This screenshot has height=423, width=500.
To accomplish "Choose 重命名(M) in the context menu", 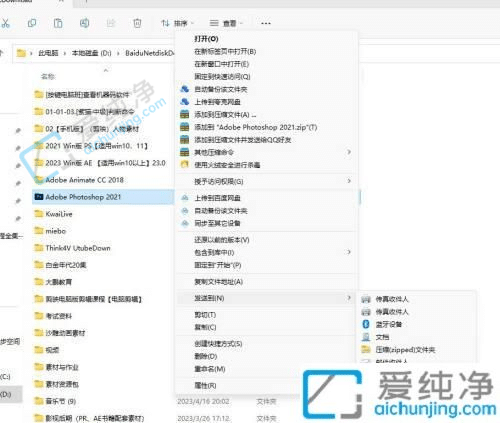I will coord(210,369).
